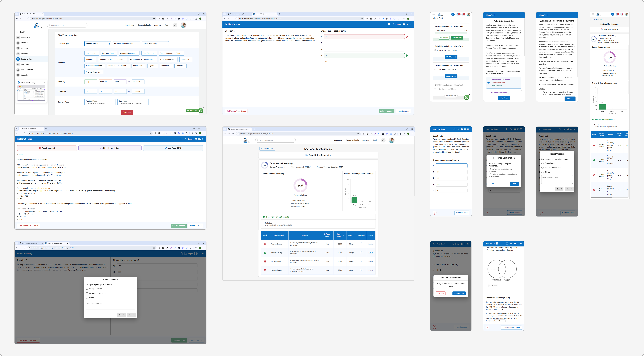Image resolution: width=644 pixels, height=356 pixels.
Task: Click Next button on Quantitative Reasoning Instructions
Action: [570, 99]
